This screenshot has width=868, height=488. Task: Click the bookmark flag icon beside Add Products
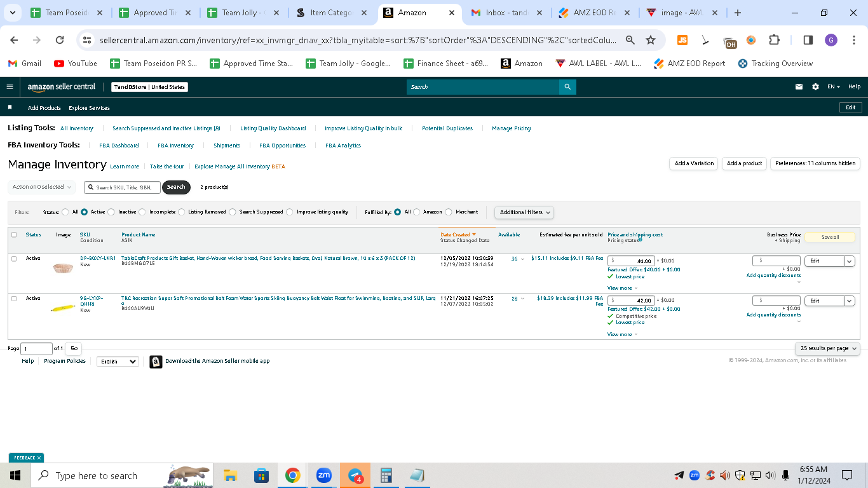[x=10, y=107]
